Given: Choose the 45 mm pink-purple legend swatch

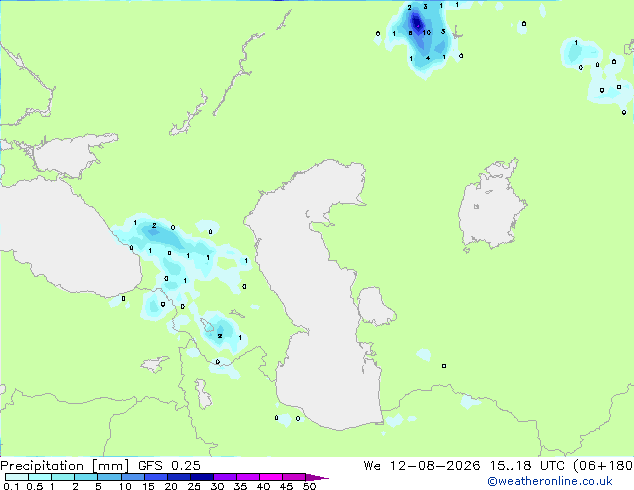Looking at the screenshot, I should click(x=294, y=477).
